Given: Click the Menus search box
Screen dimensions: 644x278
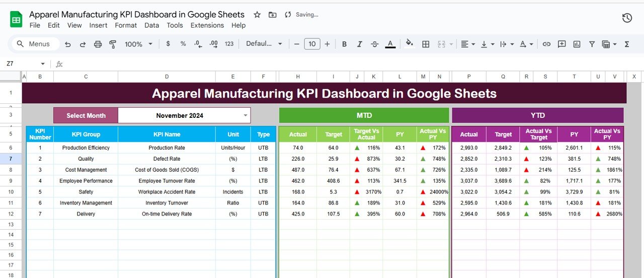Looking at the screenshot, I should click(35, 44).
